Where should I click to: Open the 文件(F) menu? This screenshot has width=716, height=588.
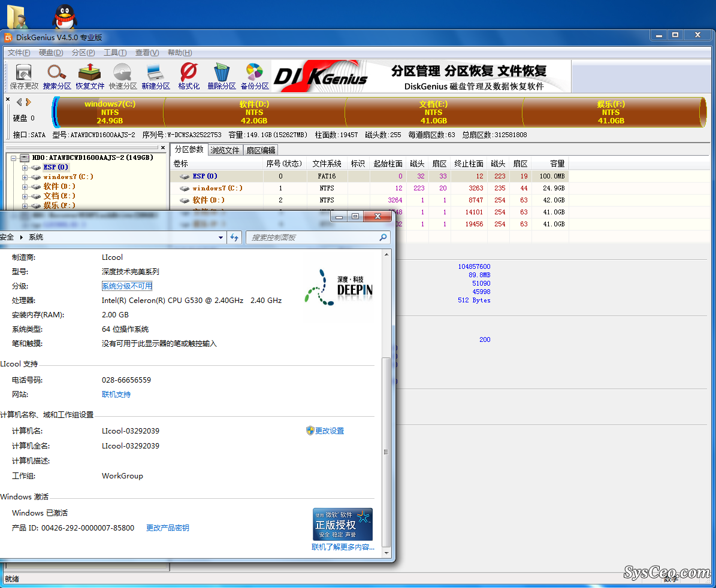(x=19, y=53)
